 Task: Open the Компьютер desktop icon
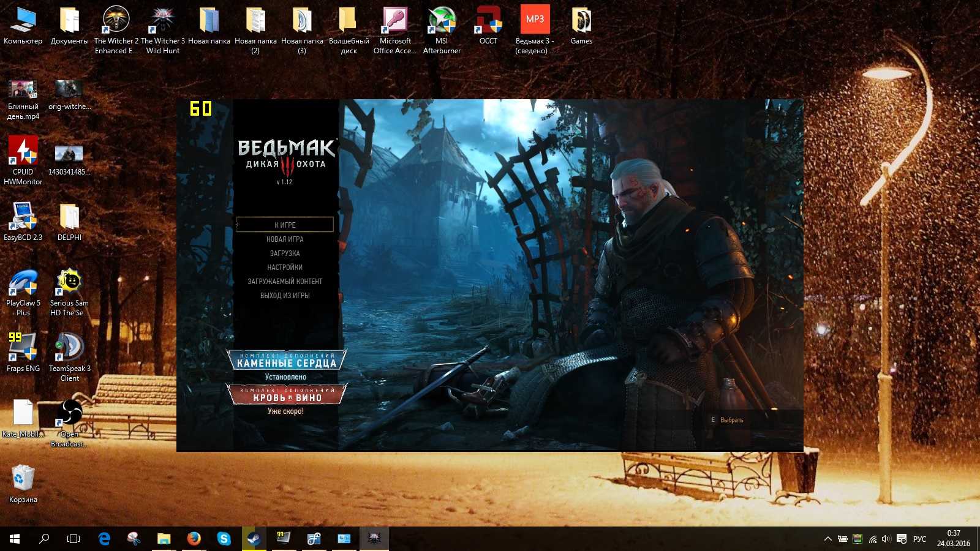[23, 26]
